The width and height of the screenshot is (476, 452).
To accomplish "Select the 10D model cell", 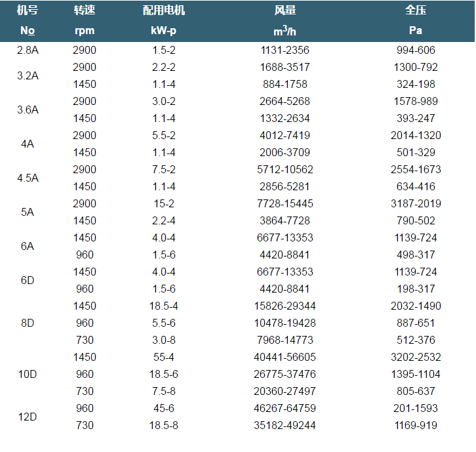I will point(27,374).
